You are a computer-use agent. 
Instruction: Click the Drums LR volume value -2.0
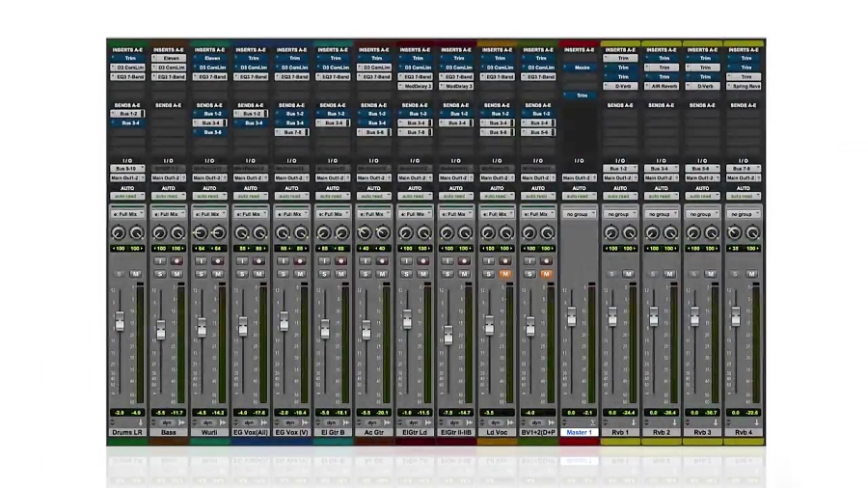coord(119,413)
